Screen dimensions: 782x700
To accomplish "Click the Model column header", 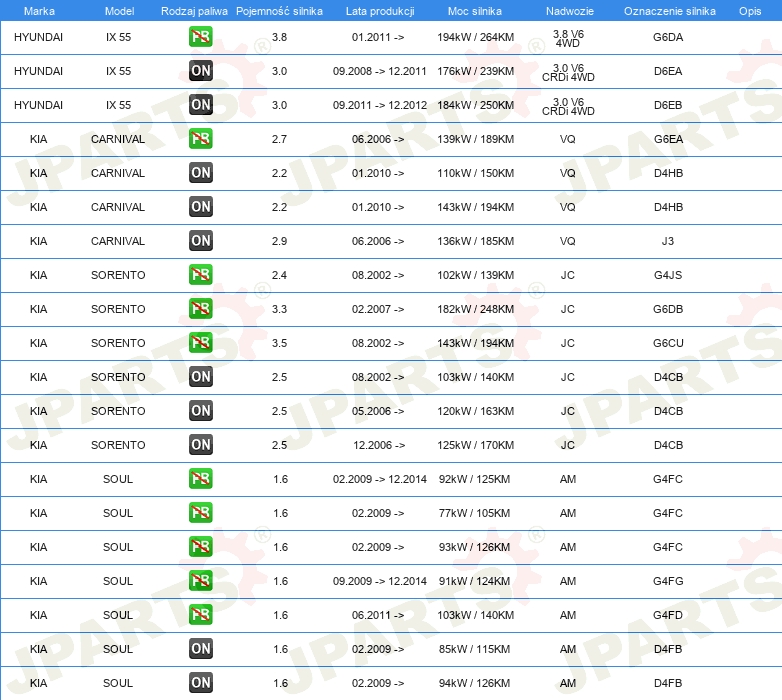I will click(119, 11).
